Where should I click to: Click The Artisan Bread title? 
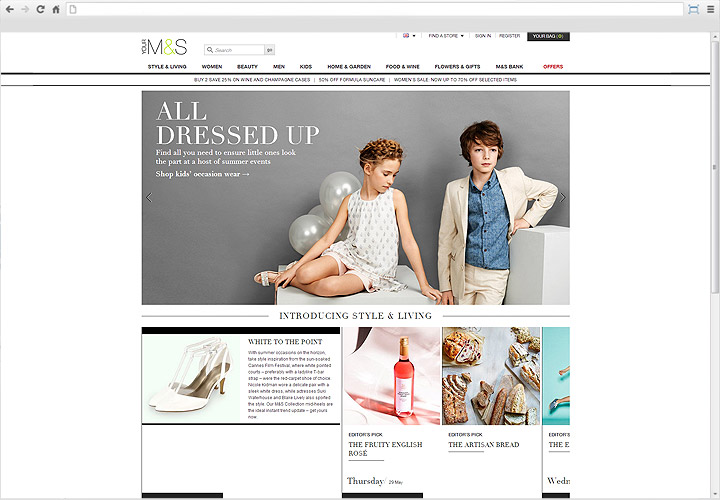[484, 444]
